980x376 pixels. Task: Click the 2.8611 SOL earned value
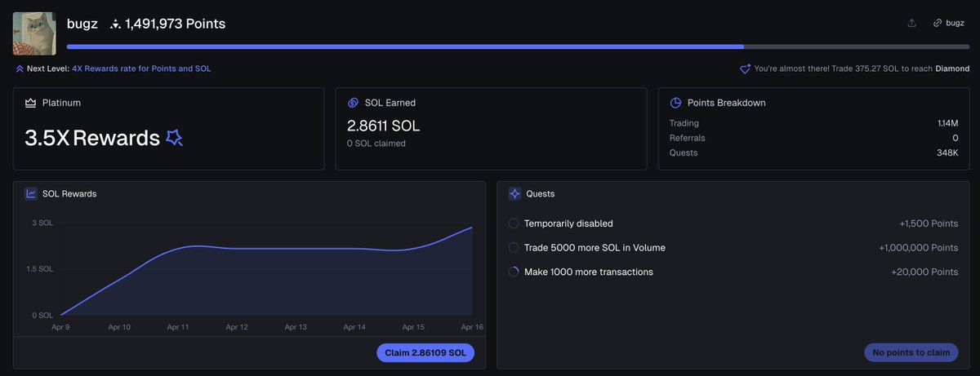click(384, 126)
